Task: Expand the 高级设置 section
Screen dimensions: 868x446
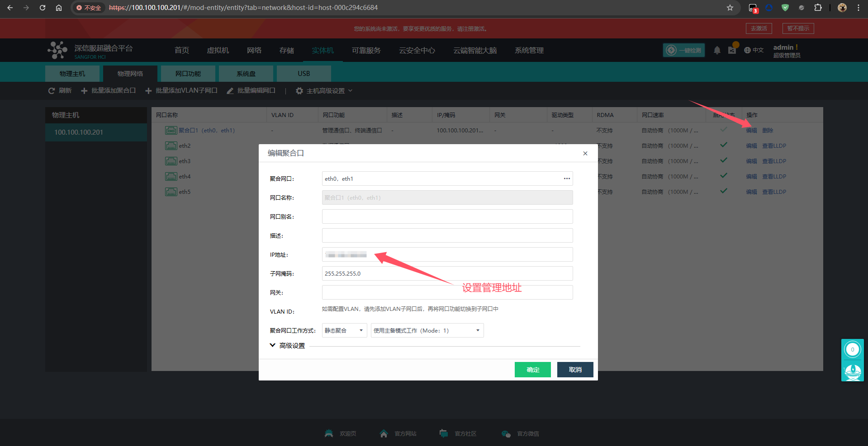Action: click(287, 346)
